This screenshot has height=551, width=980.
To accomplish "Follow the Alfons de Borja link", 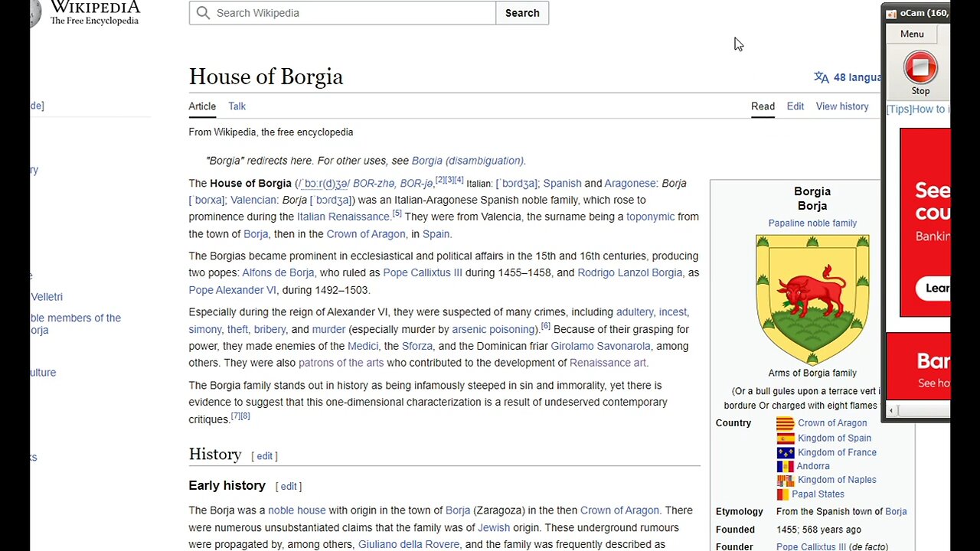I will pyautogui.click(x=278, y=272).
